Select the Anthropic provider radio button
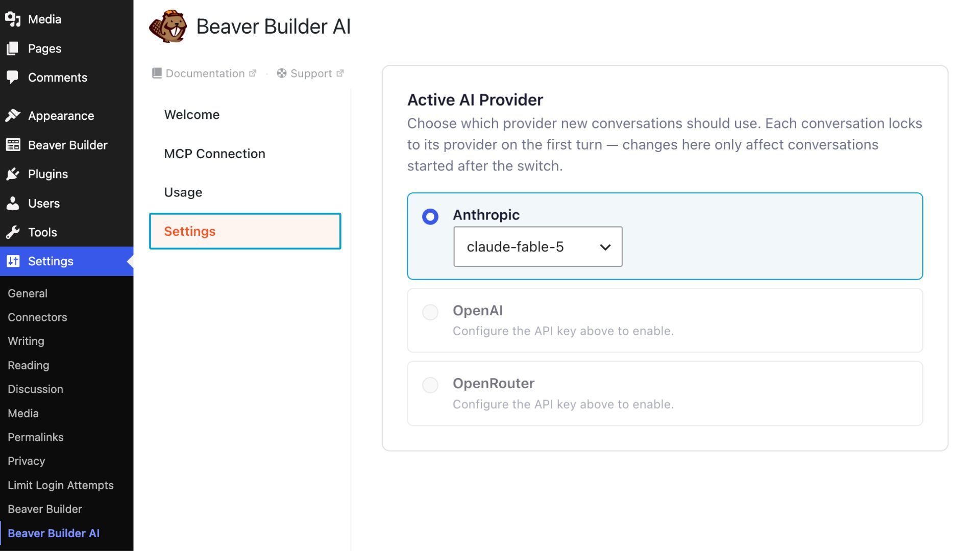 point(430,217)
